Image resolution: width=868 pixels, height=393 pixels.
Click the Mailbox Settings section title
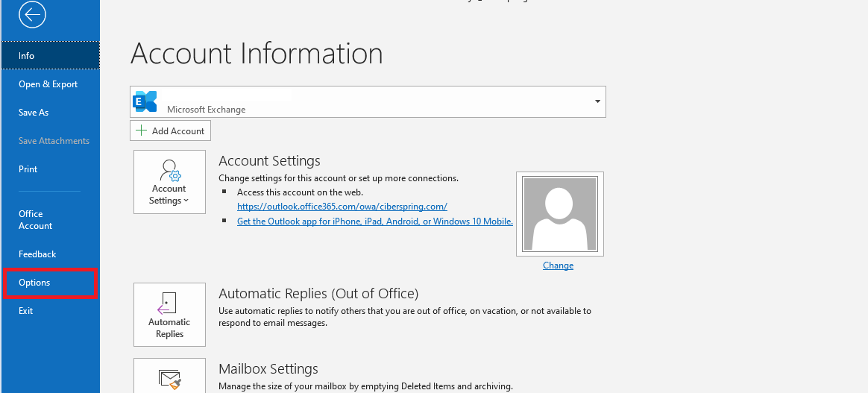pos(268,368)
